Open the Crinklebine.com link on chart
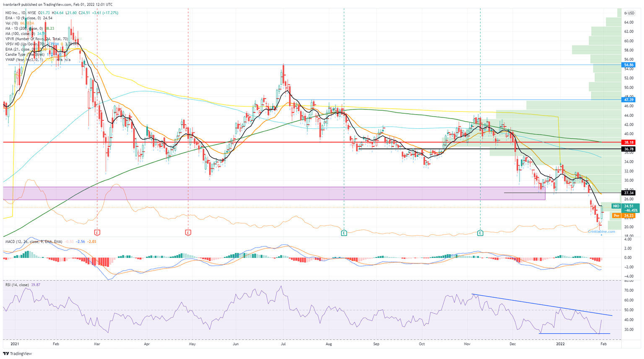This screenshot has width=644, height=359. pyautogui.click(x=601, y=232)
